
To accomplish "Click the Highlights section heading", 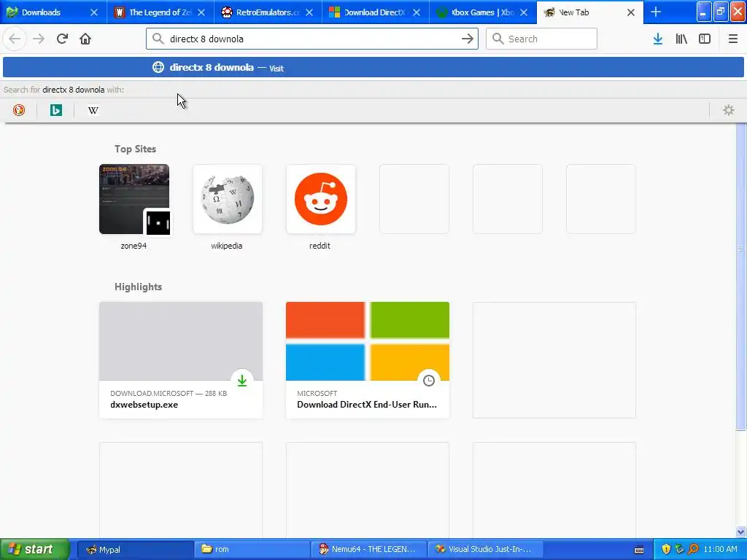I will tap(138, 287).
